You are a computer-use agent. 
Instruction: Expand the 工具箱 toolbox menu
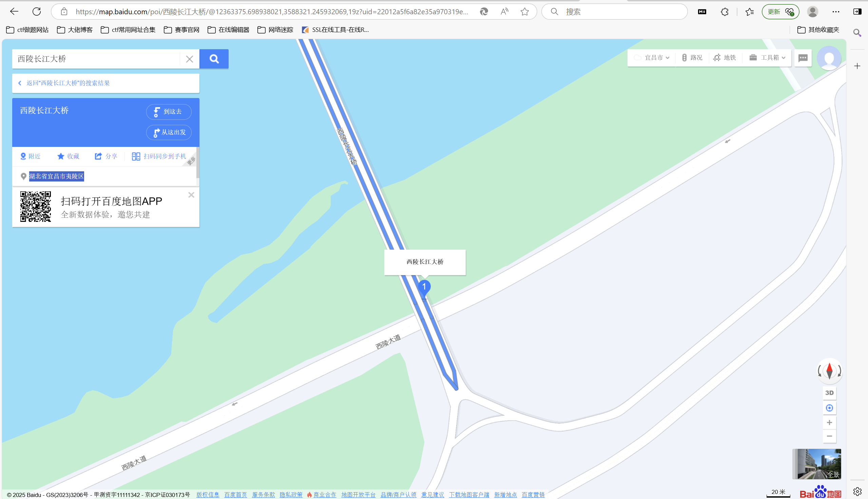coord(767,58)
